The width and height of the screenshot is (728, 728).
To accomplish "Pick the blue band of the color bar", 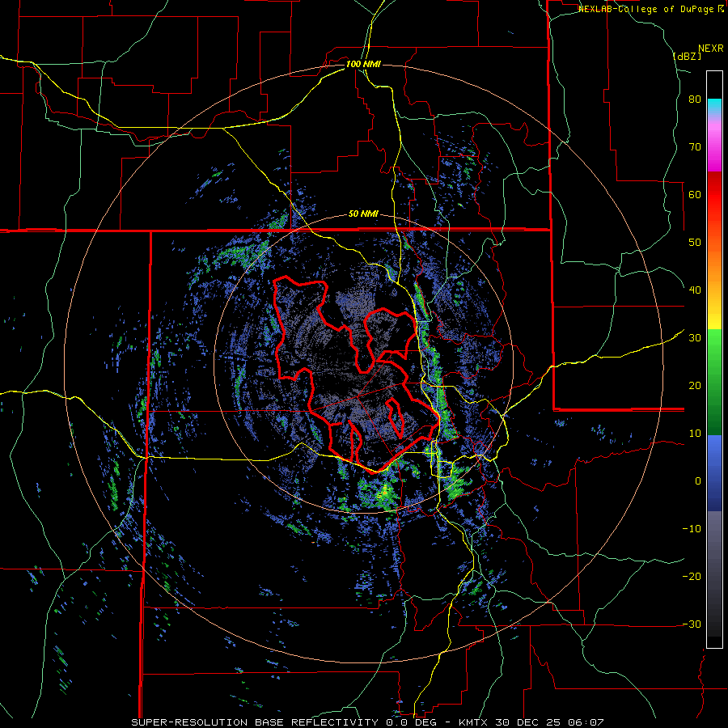I will point(714,473).
